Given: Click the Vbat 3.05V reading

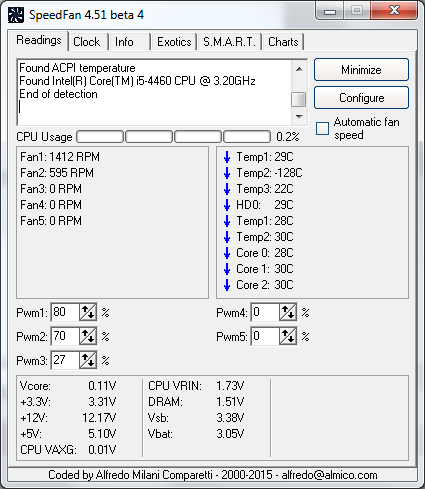Looking at the screenshot, I should pyautogui.click(x=196, y=434).
